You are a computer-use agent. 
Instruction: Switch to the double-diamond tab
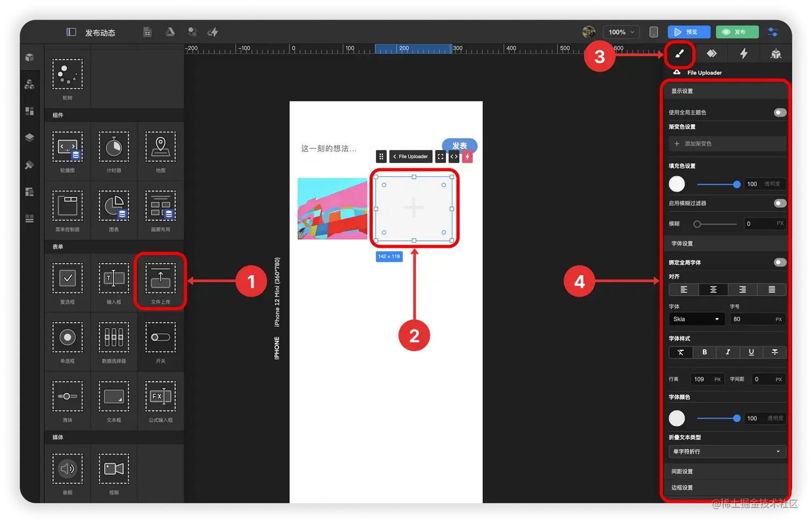tap(712, 53)
